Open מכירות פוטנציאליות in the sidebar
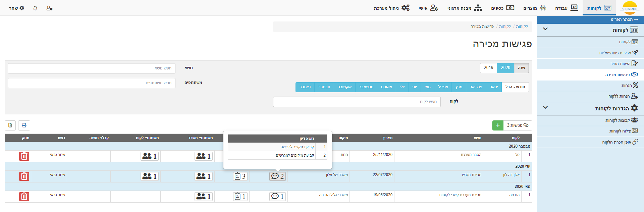This screenshot has height=212, width=644. [x=590, y=53]
